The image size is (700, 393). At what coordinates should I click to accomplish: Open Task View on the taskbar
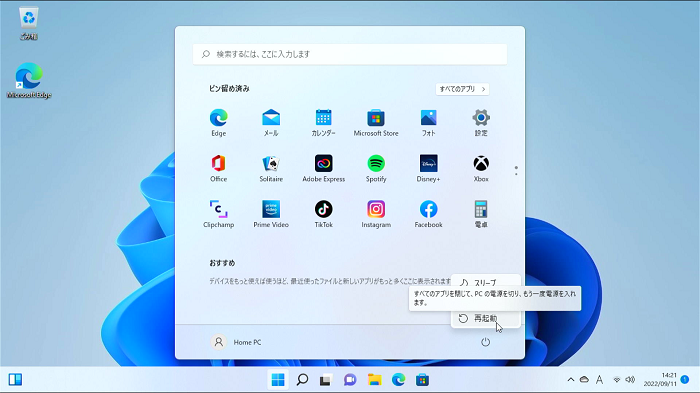[325, 380]
